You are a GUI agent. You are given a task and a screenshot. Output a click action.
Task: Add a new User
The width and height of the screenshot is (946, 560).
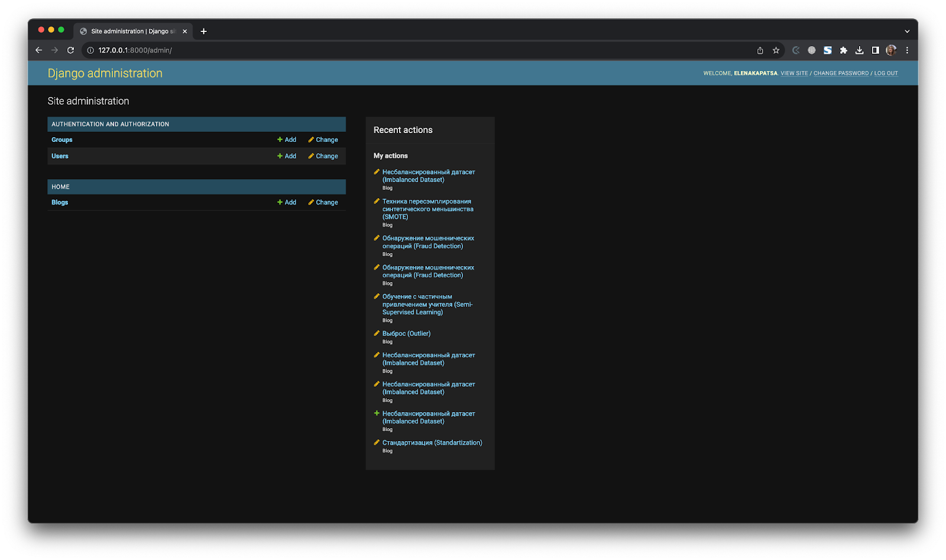[287, 156]
